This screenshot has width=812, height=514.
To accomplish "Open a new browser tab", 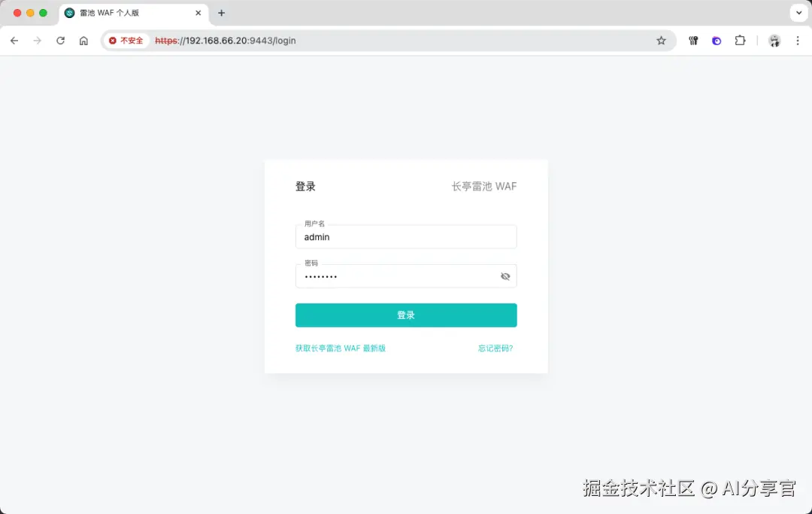I will click(x=221, y=13).
